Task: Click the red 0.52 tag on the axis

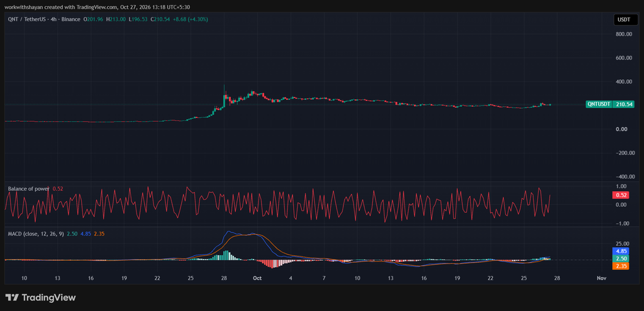Action: coord(621,195)
